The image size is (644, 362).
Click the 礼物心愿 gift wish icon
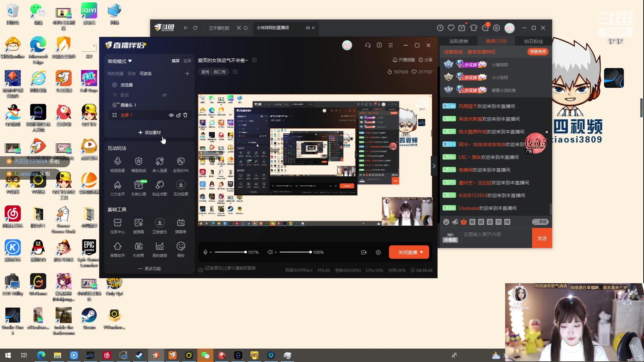pos(139,185)
